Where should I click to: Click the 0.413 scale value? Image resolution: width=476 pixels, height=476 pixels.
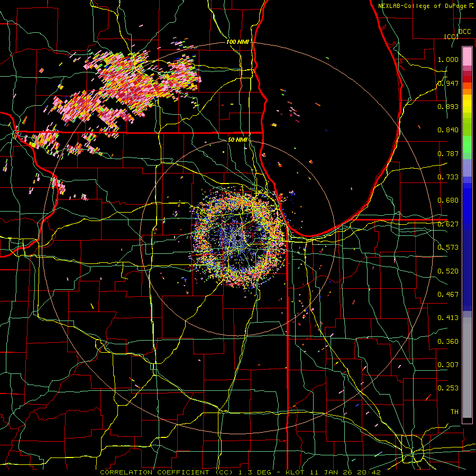pos(448,318)
